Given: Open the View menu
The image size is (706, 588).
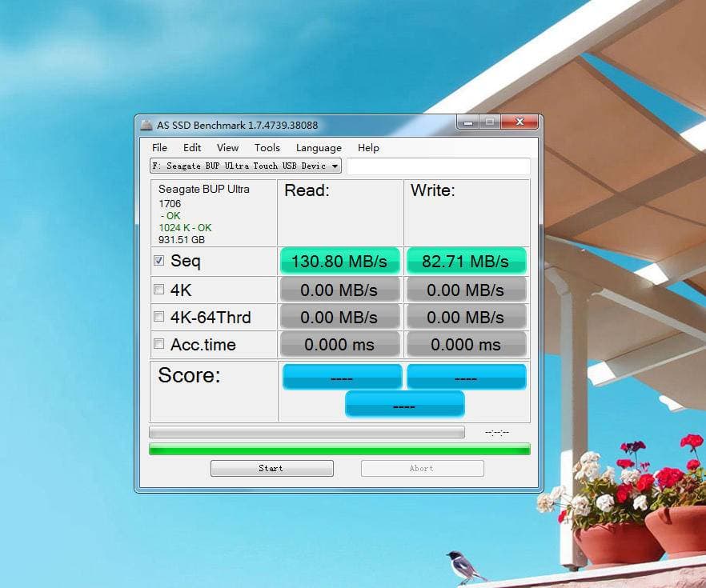Looking at the screenshot, I should pos(228,148).
